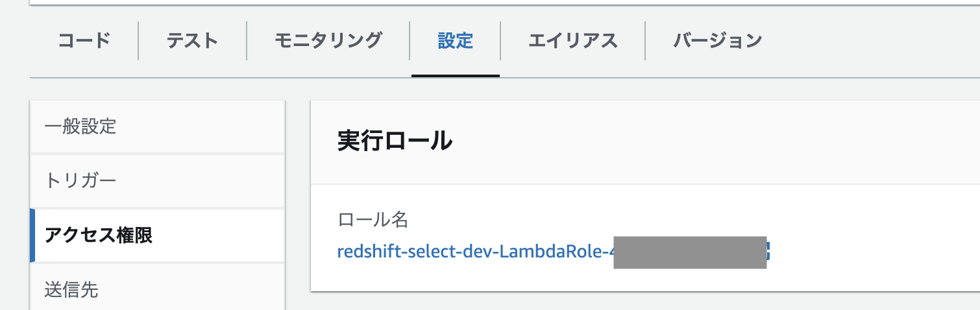
Task: Click the divider between コード and テスト
Action: [138, 41]
